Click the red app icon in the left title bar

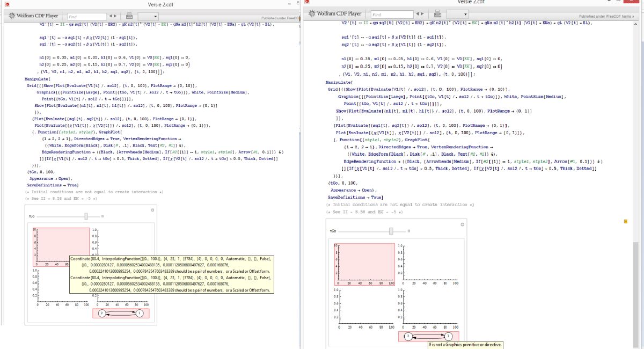click(8, 4)
